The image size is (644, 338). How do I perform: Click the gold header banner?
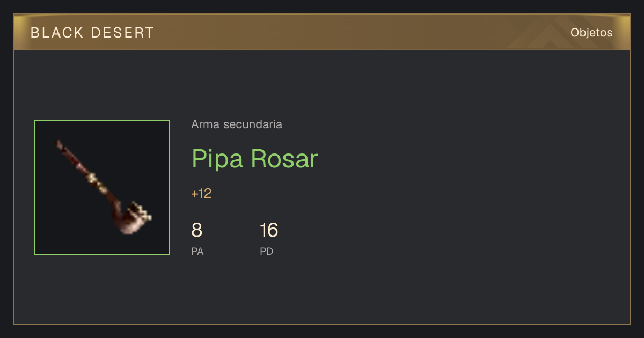tap(322, 32)
